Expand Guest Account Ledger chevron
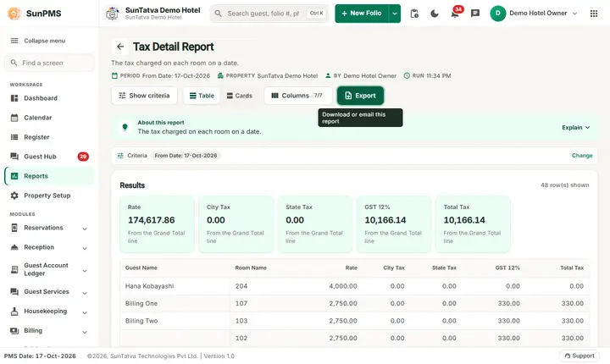This screenshot has width=610, height=364. coord(85,271)
